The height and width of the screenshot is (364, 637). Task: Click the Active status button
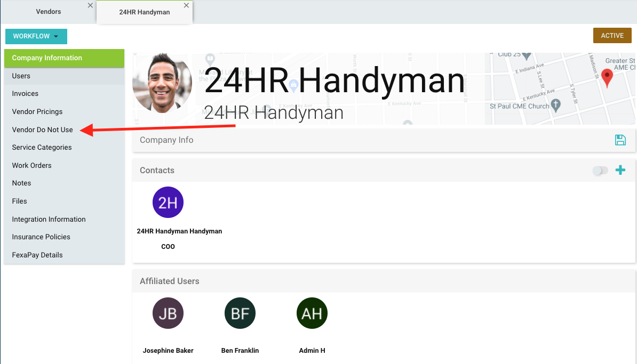coord(612,36)
